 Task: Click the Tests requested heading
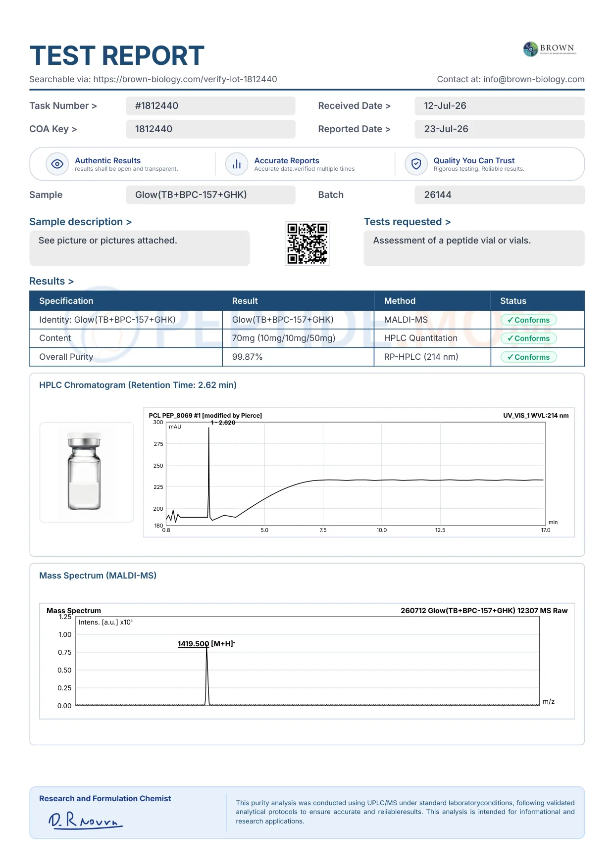tap(407, 222)
